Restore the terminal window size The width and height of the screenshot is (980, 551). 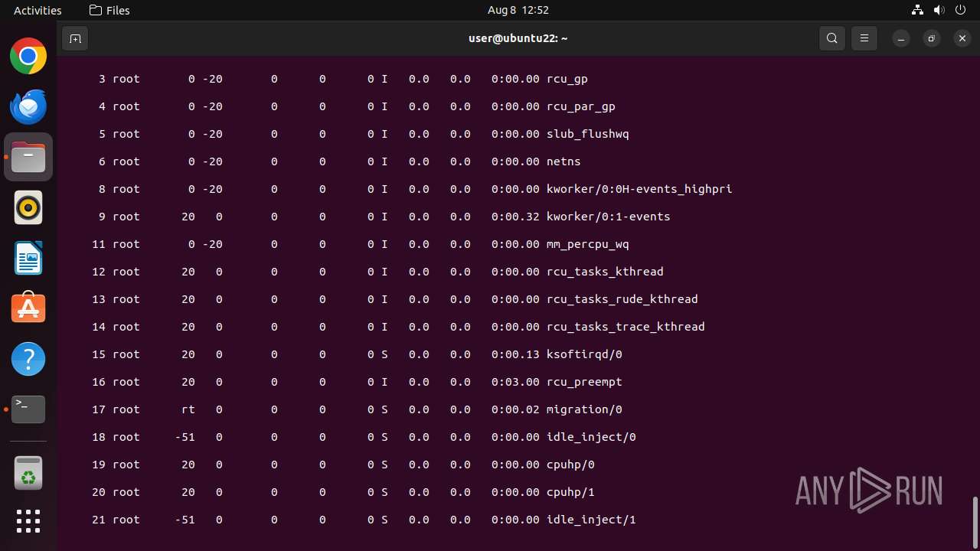[932, 38]
